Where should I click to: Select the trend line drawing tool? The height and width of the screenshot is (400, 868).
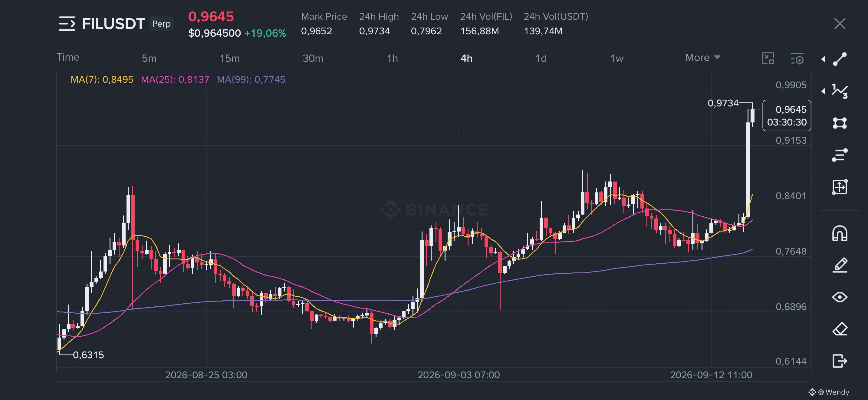pos(840,59)
